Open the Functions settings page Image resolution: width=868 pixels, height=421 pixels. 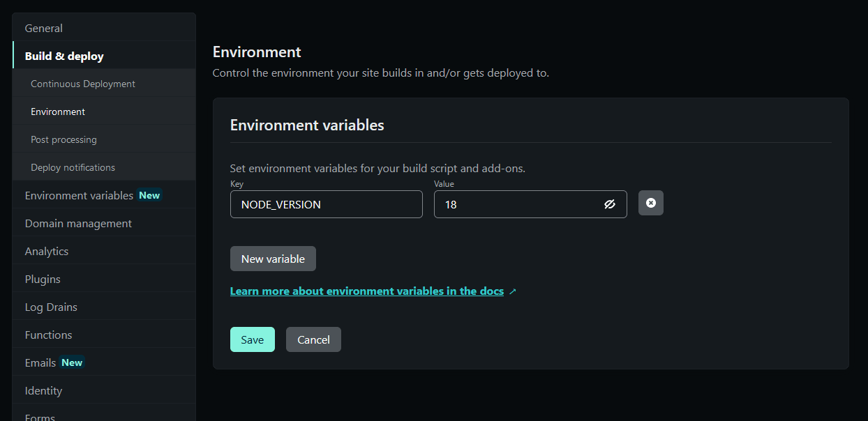[48, 335]
